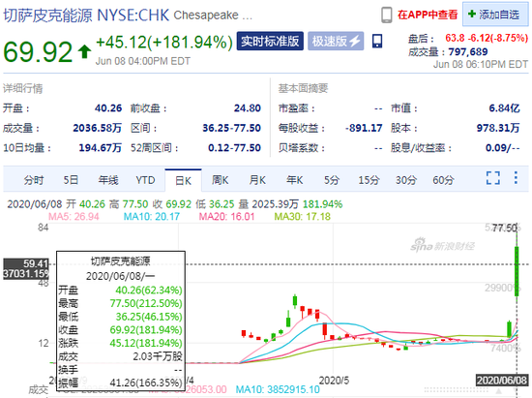
Task: Click the blue mobile device icon
Action: point(377,41)
